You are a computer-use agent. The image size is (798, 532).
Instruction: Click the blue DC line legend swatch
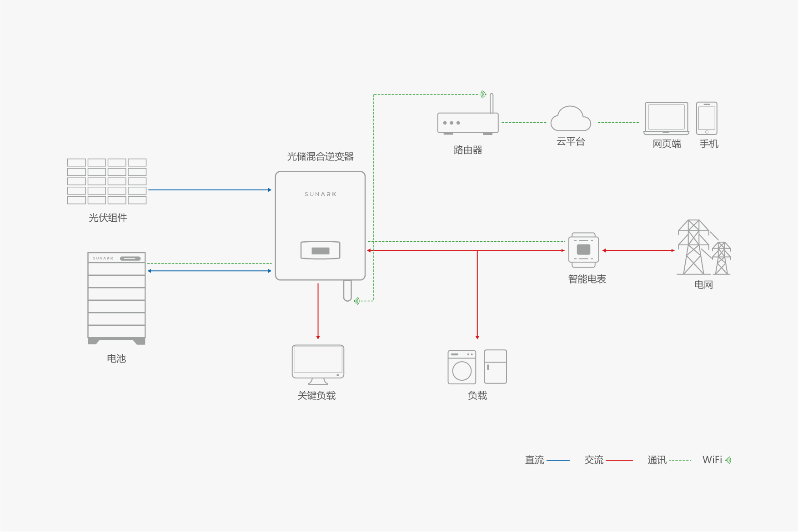coord(558,460)
